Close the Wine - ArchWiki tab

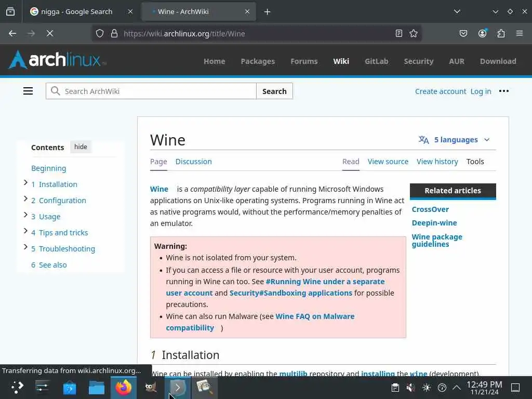tap(247, 11)
